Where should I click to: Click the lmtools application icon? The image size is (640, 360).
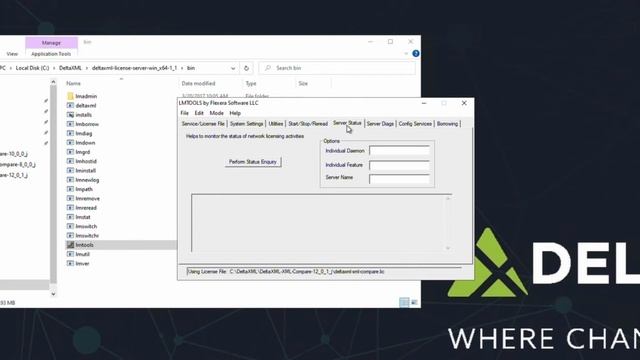coord(70,245)
